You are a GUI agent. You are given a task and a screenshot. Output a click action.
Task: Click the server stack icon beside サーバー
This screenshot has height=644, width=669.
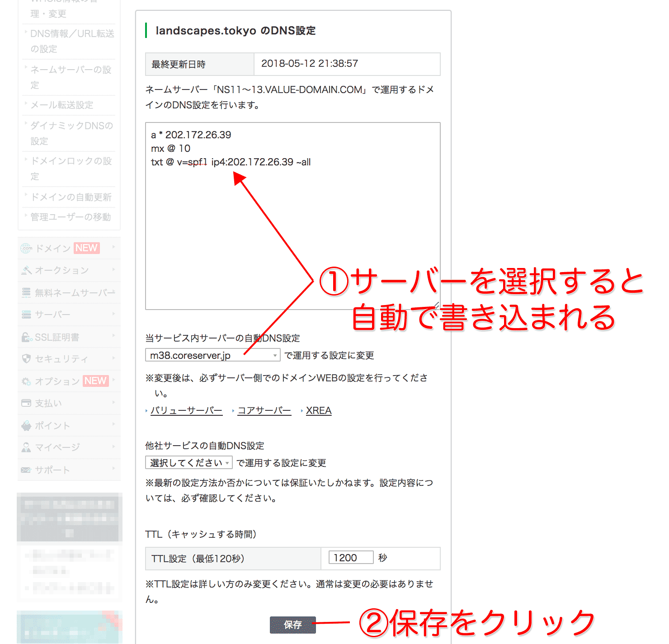26,315
